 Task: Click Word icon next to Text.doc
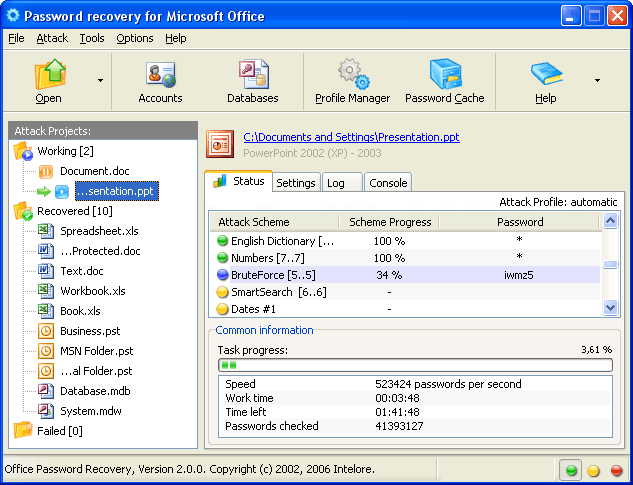(x=46, y=271)
